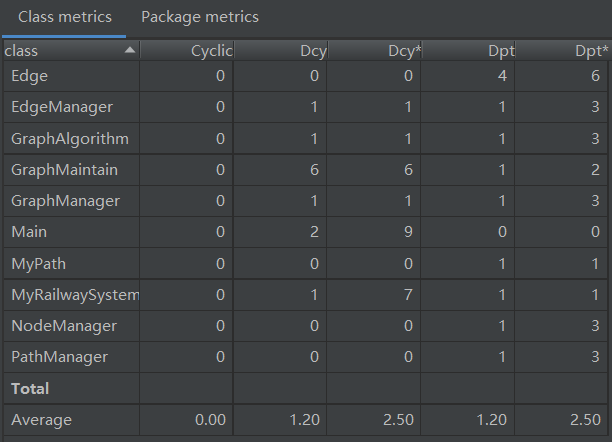
Task: Sort by the Dcy column header
Action: [280, 50]
